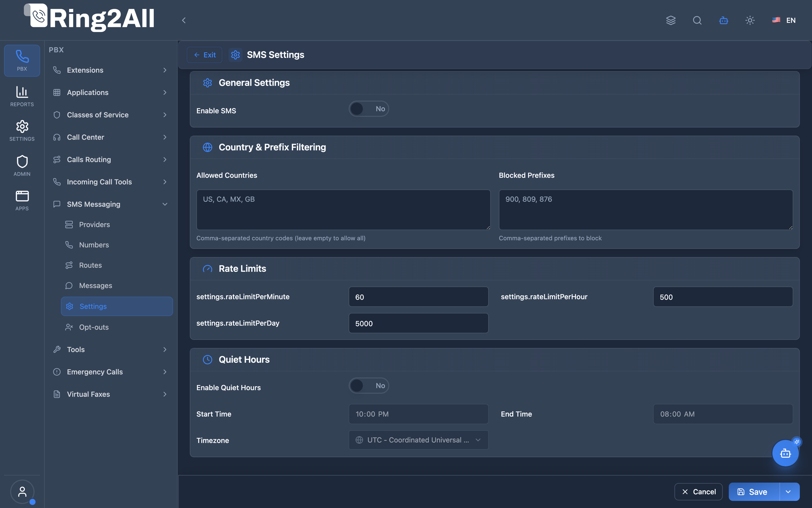The image size is (812, 508).
Task: Expand the Extensions menu
Action: [x=110, y=70]
